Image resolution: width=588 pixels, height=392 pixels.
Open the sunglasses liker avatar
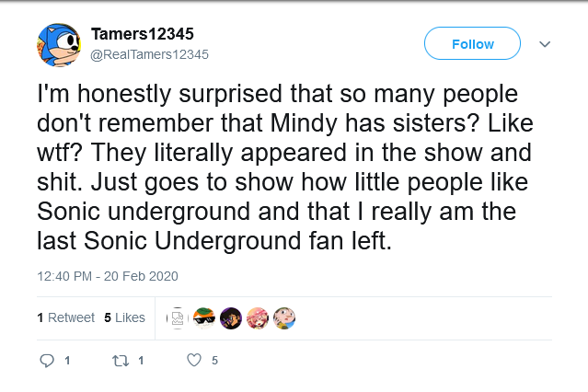[x=203, y=317]
